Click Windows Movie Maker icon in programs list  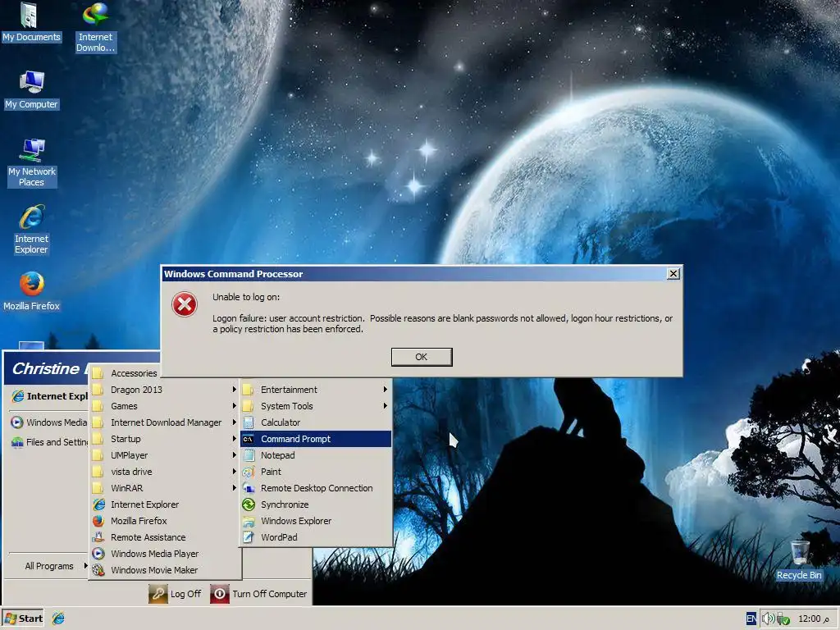(98, 570)
